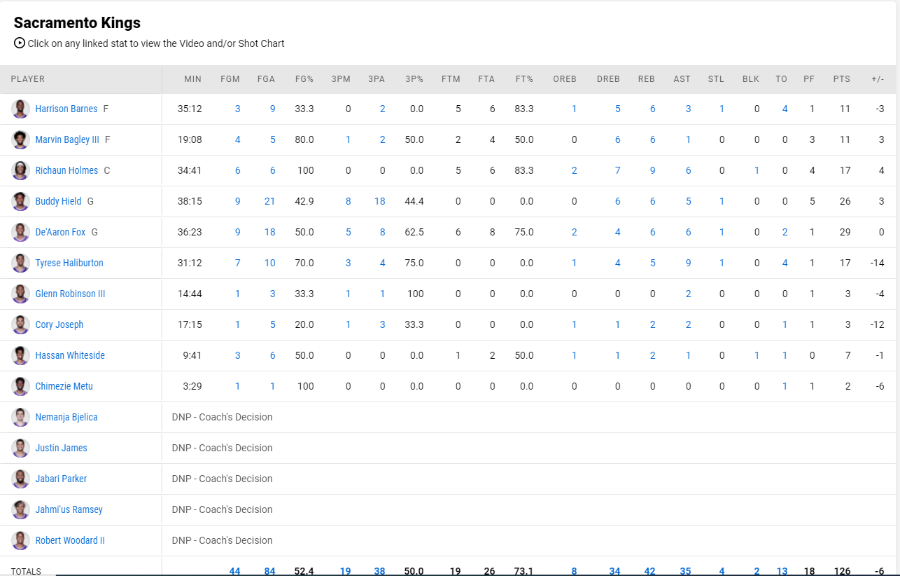View Tyrese Haliburton's 9 assists
The image size is (900, 576).
coord(688,263)
